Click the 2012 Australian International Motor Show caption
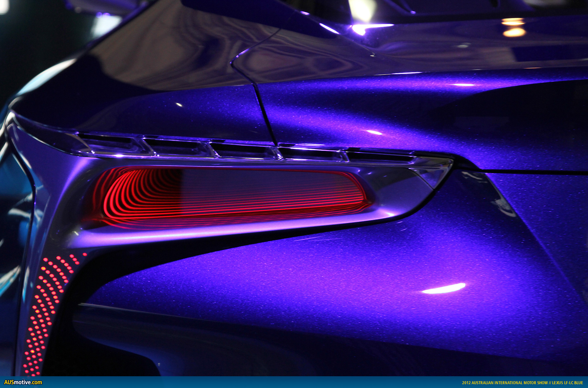588x388 pixels. click(x=505, y=383)
